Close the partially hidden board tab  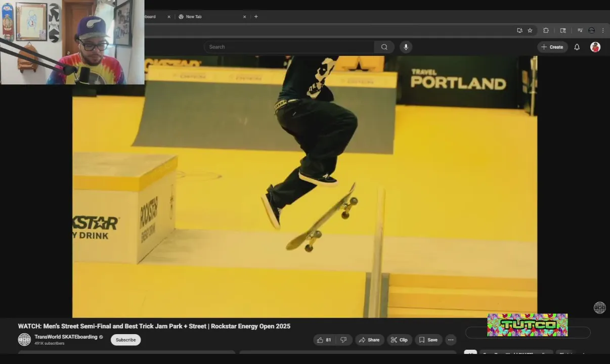(169, 17)
